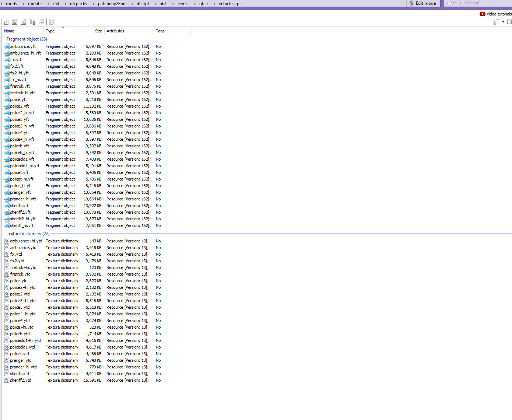
Task: Open the breadcrumb arrow before vehicles.rpf
Action: [214, 4]
